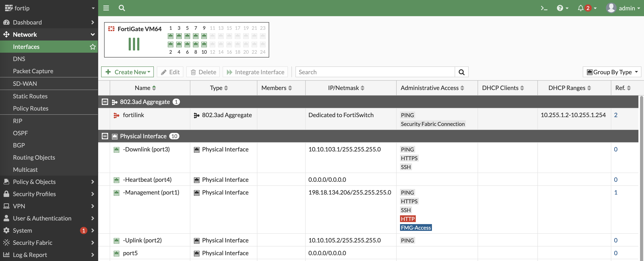The image size is (644, 261).
Task: Open Group By Type dropdown
Action: 612,72
